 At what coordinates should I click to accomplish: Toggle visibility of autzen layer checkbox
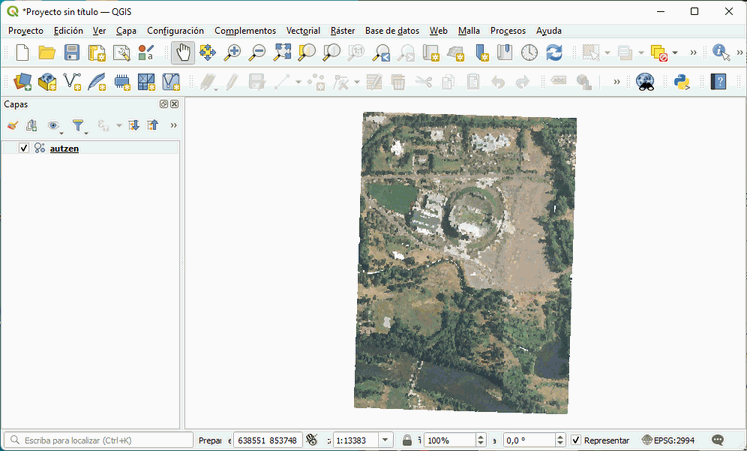tap(24, 148)
